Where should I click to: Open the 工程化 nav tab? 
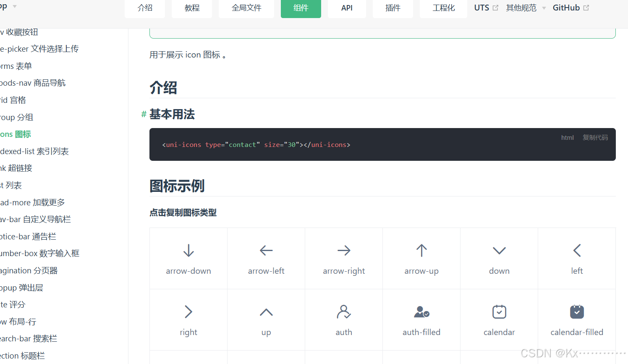tap(444, 8)
